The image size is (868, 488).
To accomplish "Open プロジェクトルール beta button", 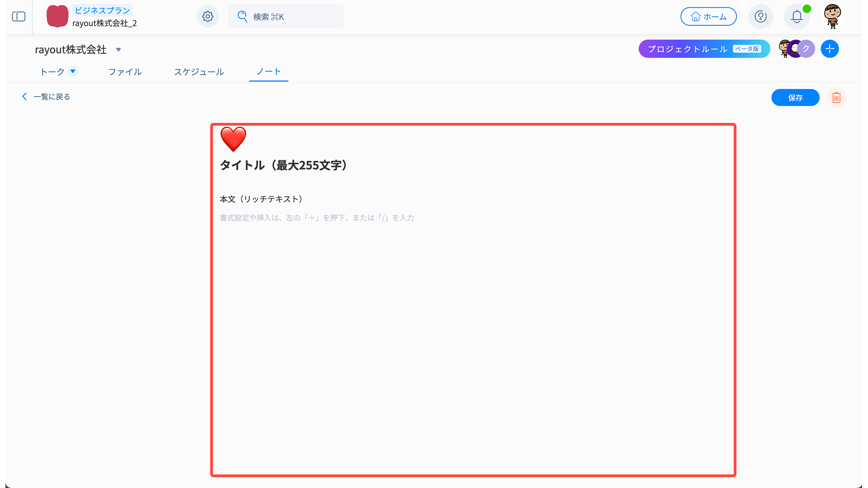I will (x=703, y=49).
